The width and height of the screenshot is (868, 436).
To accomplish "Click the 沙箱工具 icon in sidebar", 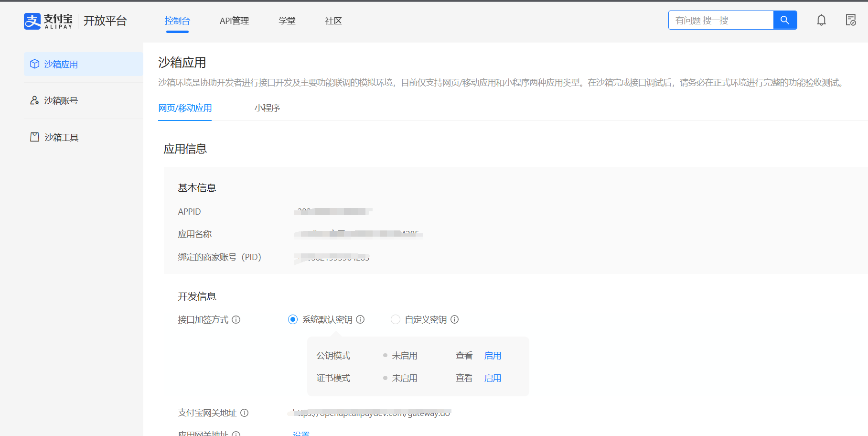I will click(35, 137).
